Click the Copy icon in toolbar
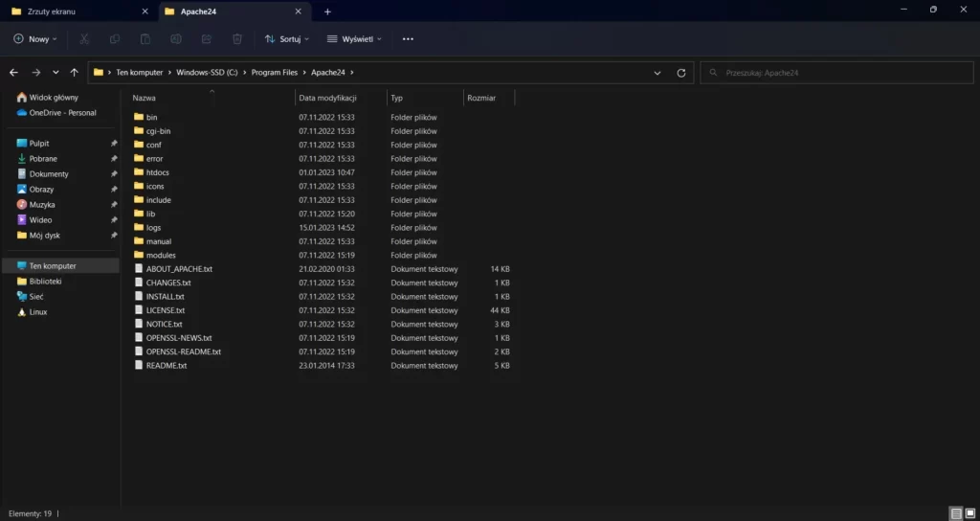This screenshot has height=521, width=980. (x=115, y=38)
